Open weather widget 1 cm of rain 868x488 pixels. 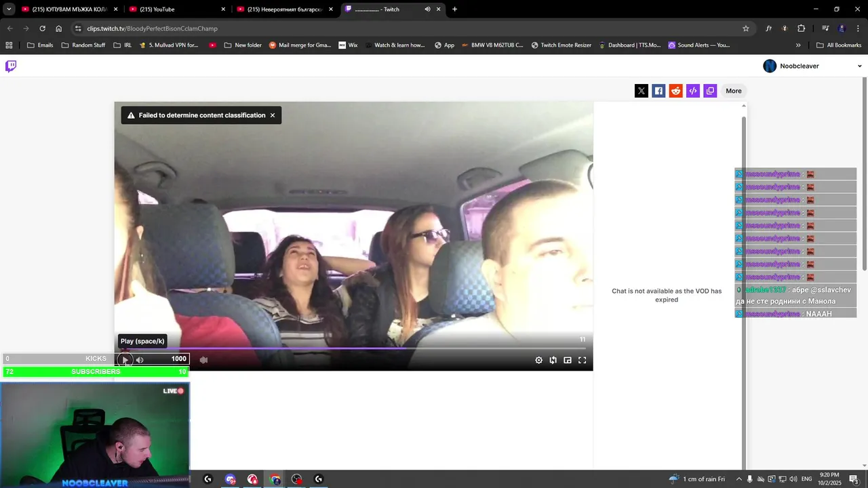[696, 479]
